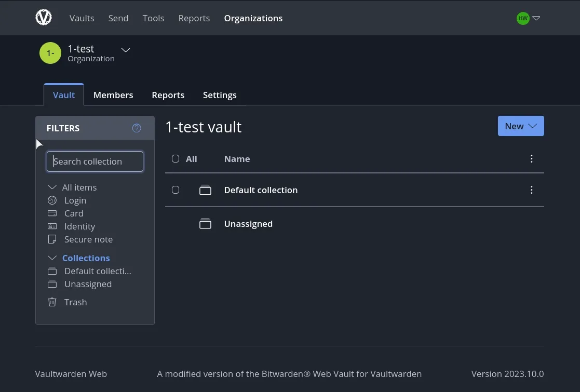
Task: Filter vault by Identity items
Action: [79, 226]
